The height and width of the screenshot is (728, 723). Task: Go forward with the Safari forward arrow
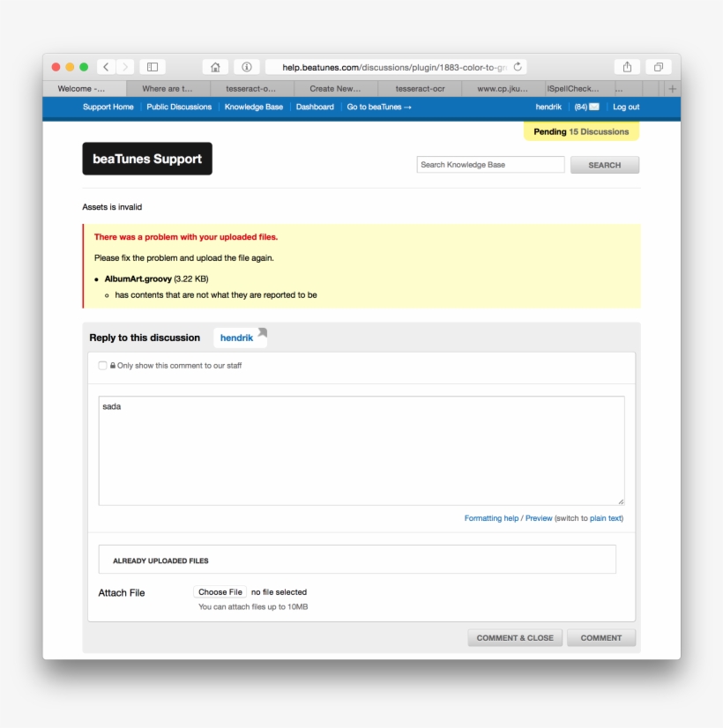(125, 67)
